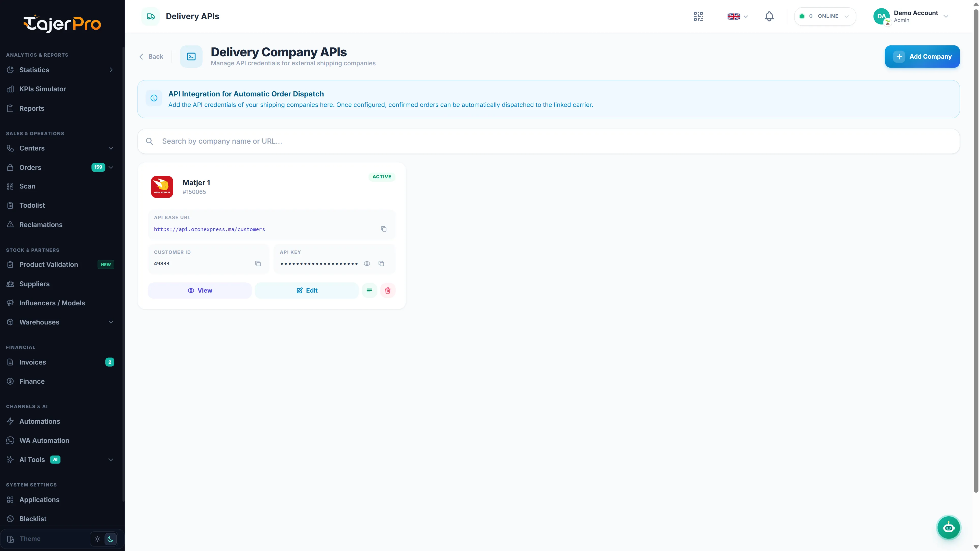Click the info icon in the API banner
980x551 pixels.
(154, 98)
